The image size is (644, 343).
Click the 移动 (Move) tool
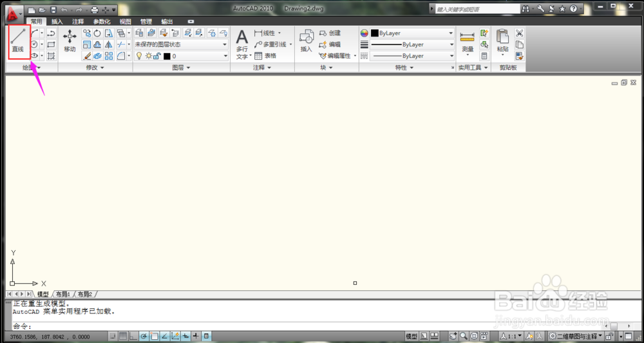70,41
